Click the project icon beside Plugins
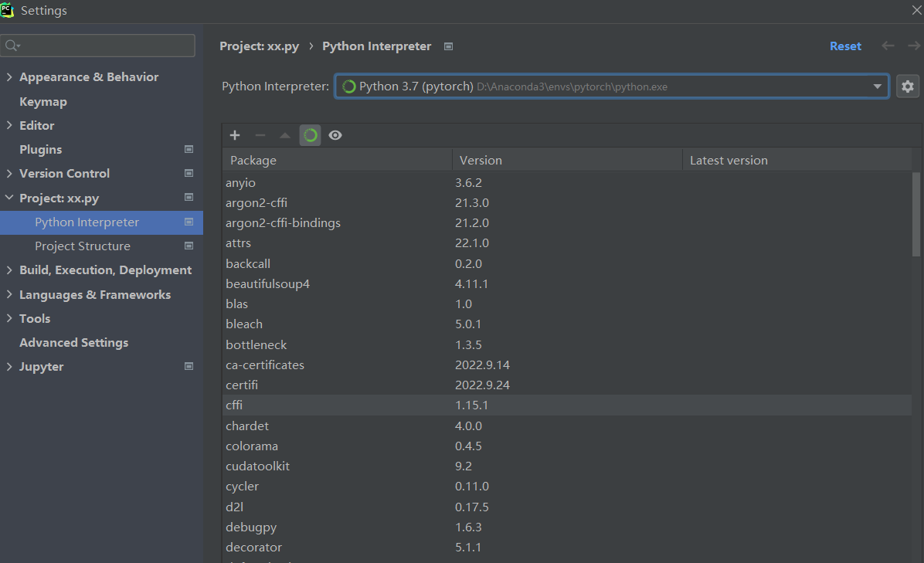Screen dimensions: 924x563 click(x=189, y=150)
